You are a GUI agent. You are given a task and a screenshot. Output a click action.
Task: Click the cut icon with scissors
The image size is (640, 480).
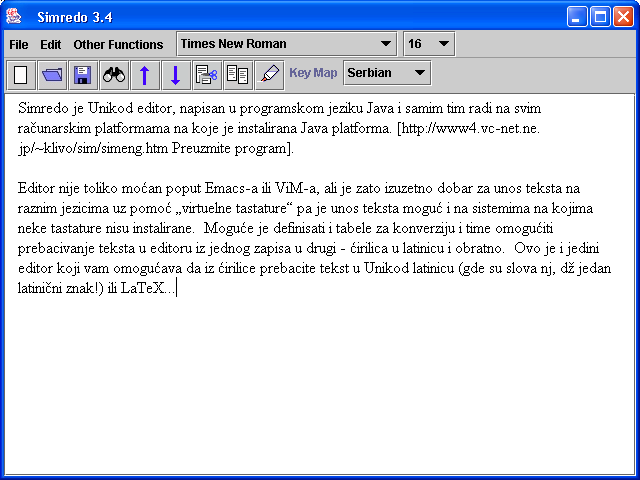click(207, 74)
